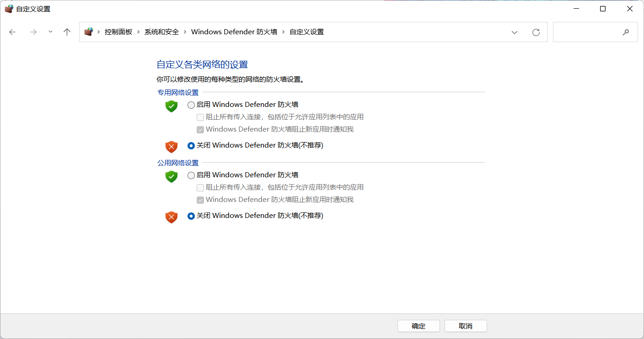
Task: Minimize the 自定义设置 window
Action: [x=575, y=9]
